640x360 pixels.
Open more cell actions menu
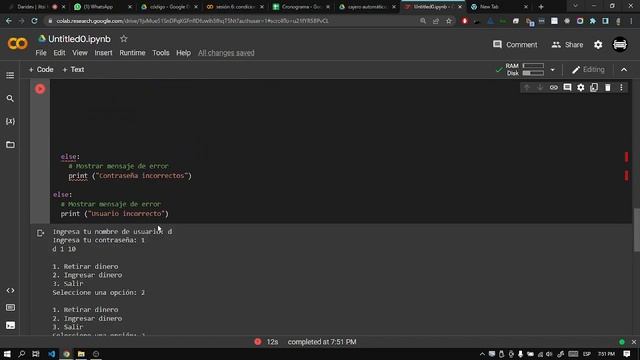click(x=621, y=88)
